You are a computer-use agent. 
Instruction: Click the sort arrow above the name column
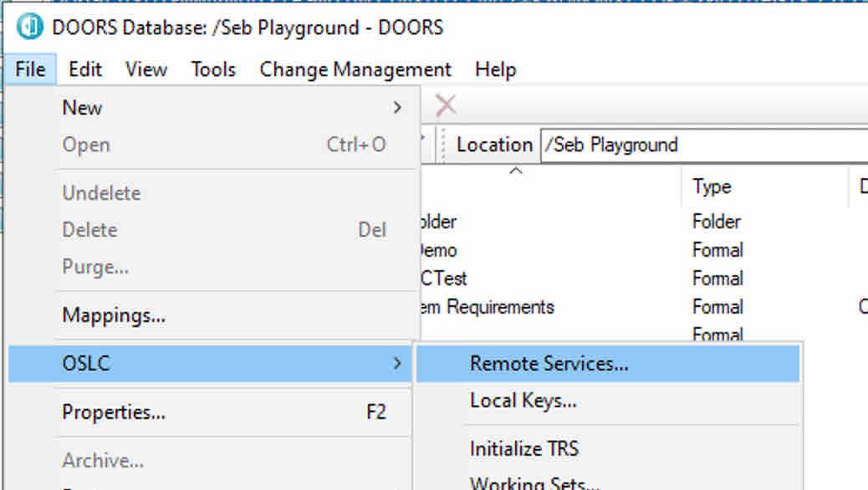(515, 171)
